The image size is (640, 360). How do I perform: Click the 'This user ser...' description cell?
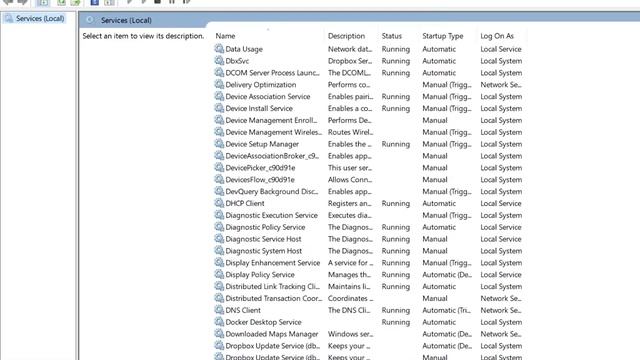(x=350, y=168)
